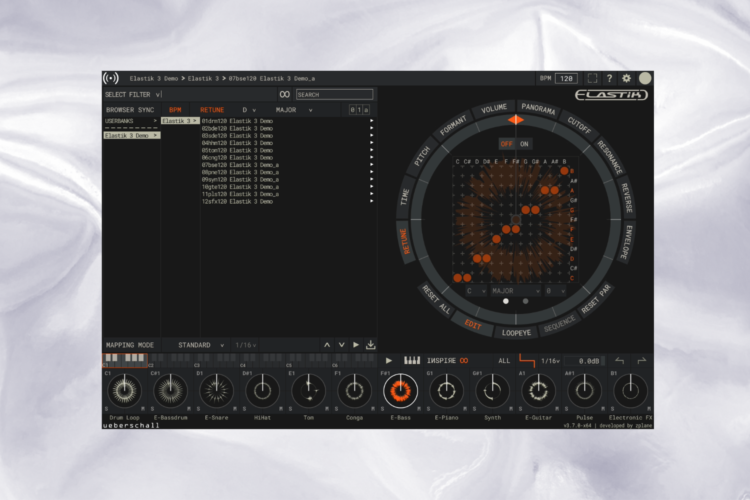Click the keyboard icon next to INSPIRE

(x=412, y=360)
